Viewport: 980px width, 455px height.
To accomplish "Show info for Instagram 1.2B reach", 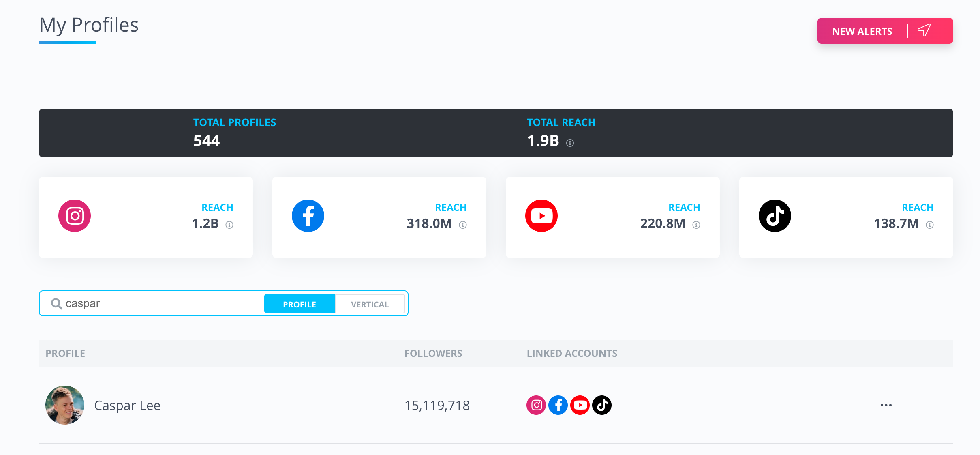I will click(x=229, y=225).
